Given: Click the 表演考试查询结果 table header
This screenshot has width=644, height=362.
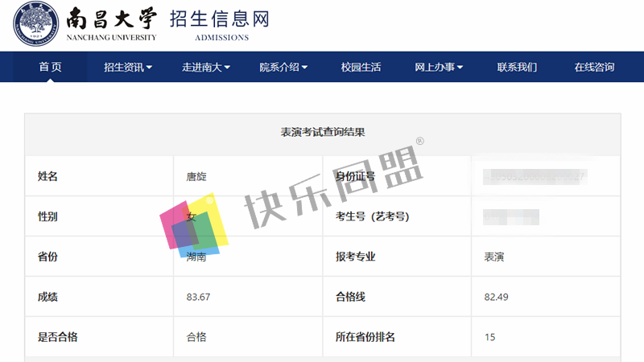Looking at the screenshot, I should pos(323,132).
